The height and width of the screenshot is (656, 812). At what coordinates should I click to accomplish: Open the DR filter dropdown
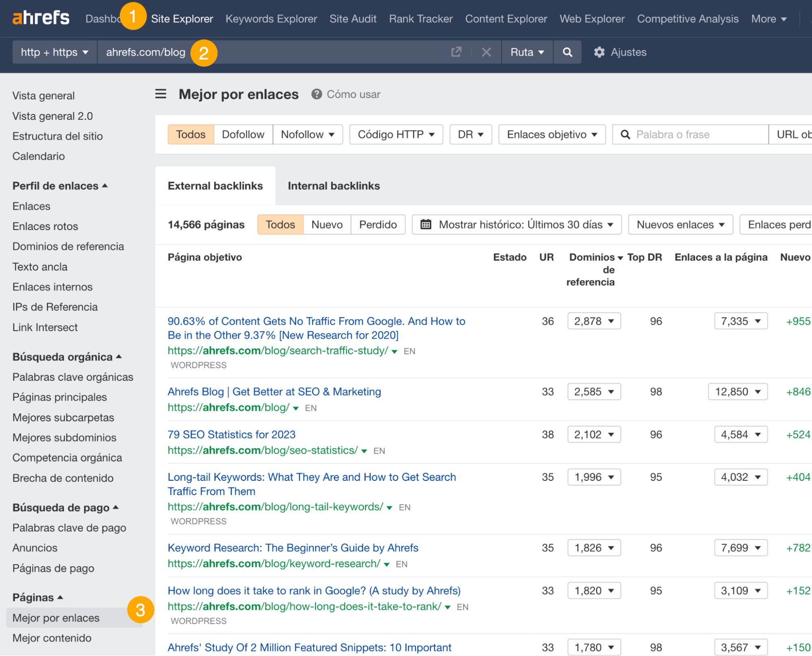470,134
